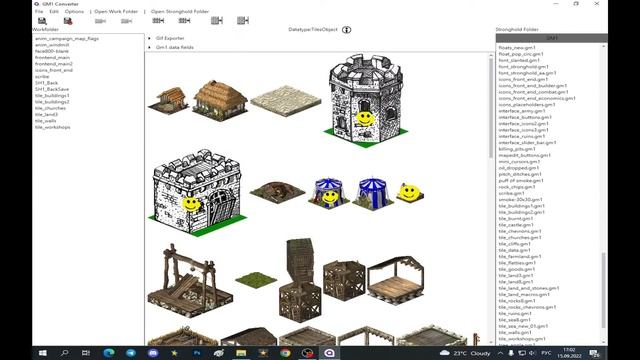Open File Explorer from the taskbar

point(241,353)
